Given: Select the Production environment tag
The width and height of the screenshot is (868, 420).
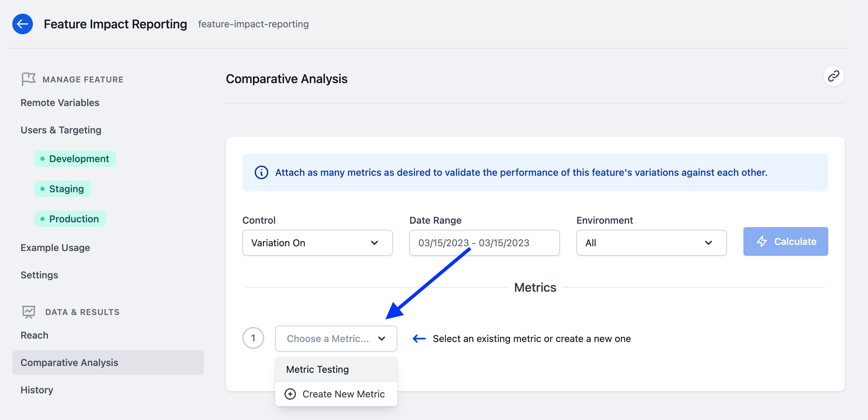Looking at the screenshot, I should coord(70,219).
